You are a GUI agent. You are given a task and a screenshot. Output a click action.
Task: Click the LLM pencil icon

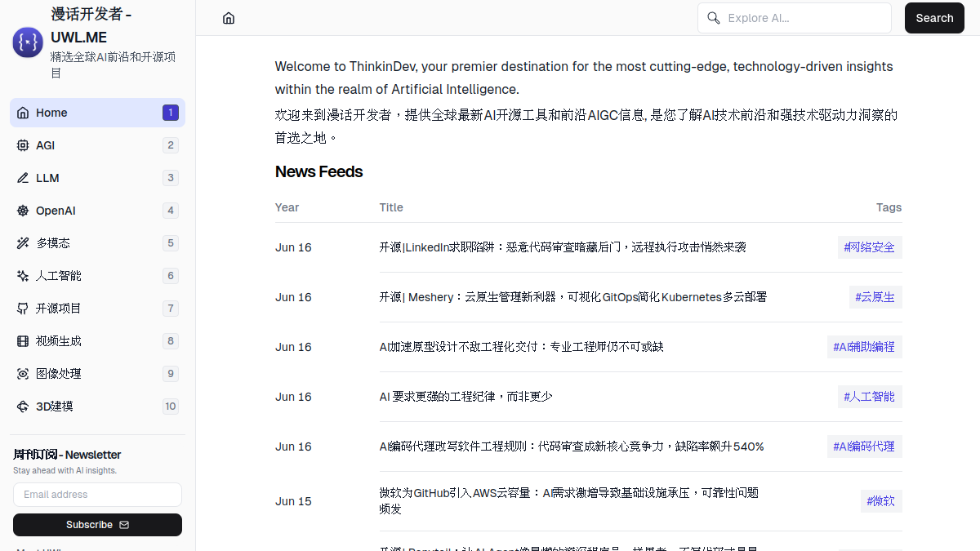(x=23, y=178)
